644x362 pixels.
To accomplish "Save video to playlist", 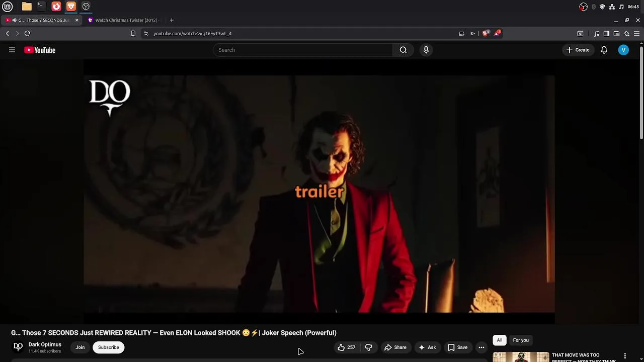I will (458, 347).
